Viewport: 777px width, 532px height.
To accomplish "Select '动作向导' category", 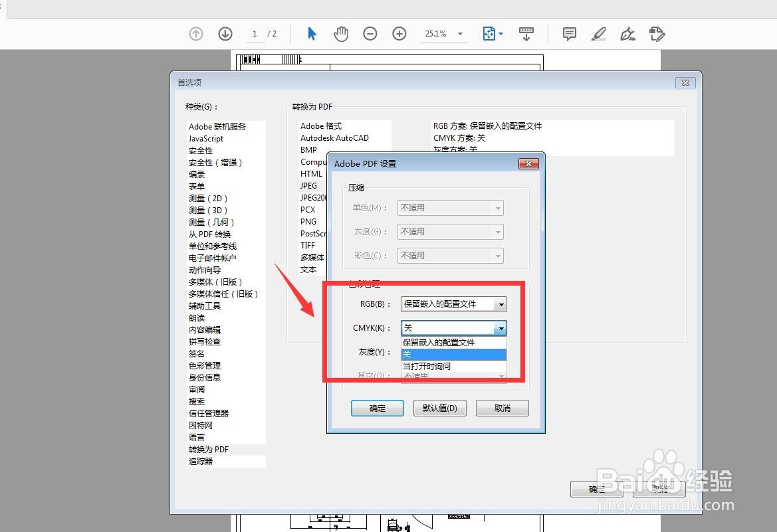I will pos(205,270).
